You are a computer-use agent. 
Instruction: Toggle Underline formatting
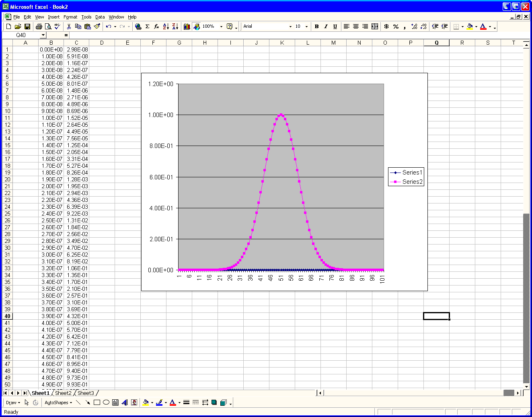335,27
